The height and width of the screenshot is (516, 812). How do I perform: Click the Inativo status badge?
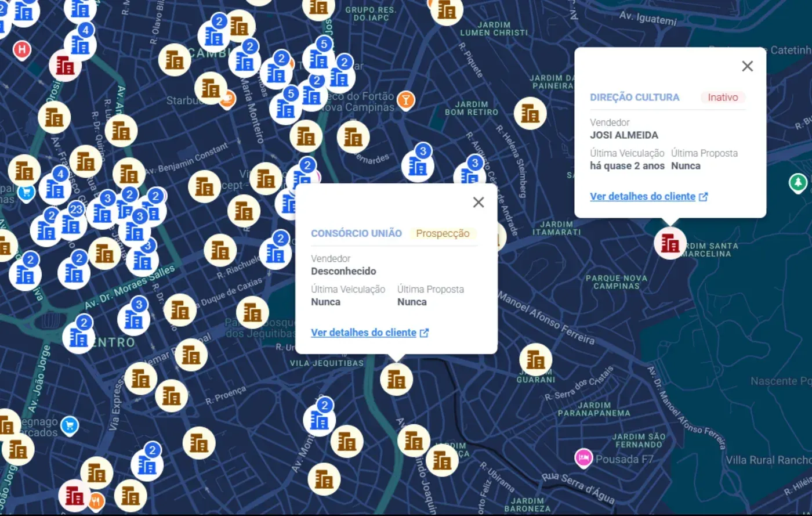click(x=723, y=98)
